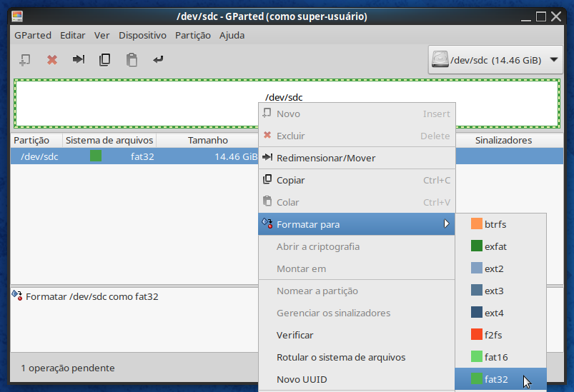Viewport: 574px width, 392px height.
Task: Open the Dispositivo menu
Action: 142,36
